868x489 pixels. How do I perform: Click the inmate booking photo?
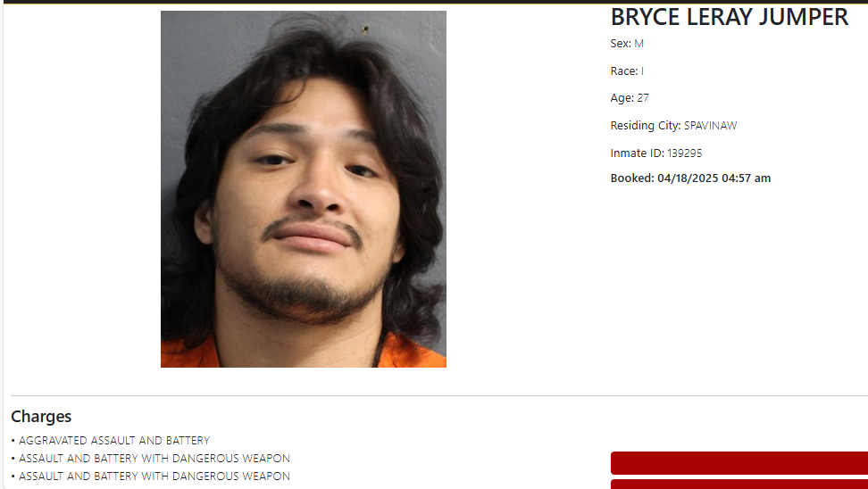coord(304,188)
